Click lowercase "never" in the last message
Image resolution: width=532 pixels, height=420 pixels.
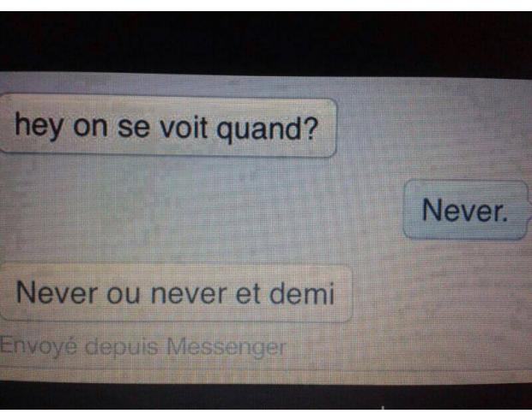coord(188,294)
